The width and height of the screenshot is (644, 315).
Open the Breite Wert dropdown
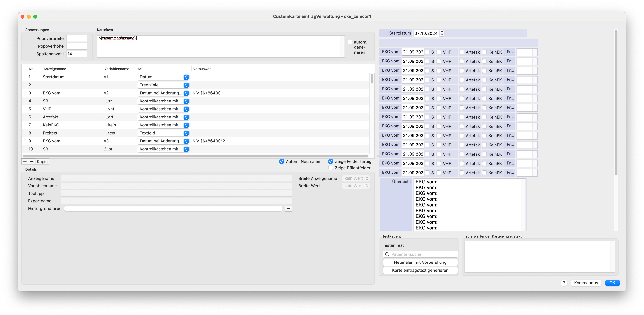[x=356, y=186]
